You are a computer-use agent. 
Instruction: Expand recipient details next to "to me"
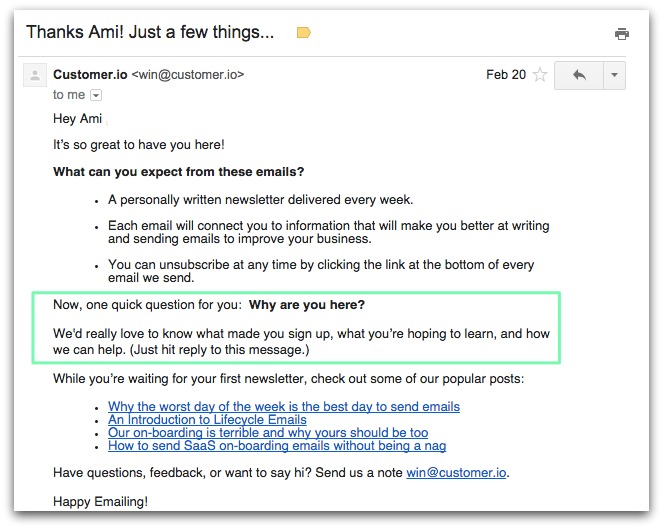[x=96, y=95]
